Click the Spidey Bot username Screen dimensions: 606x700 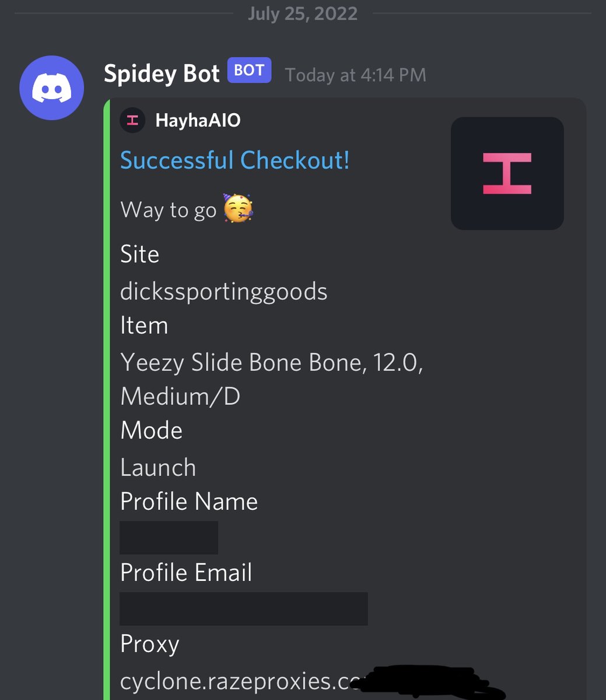click(162, 73)
